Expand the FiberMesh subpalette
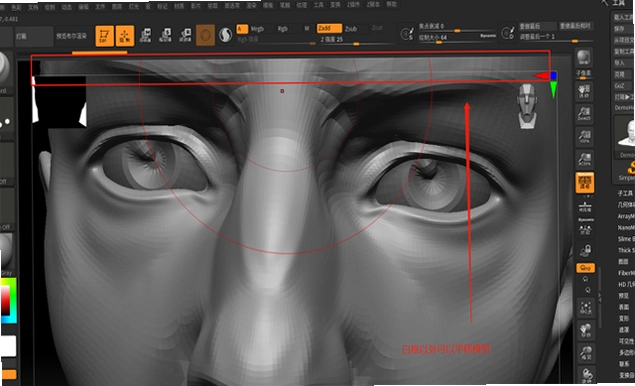The height and width of the screenshot is (386, 635). (x=626, y=273)
